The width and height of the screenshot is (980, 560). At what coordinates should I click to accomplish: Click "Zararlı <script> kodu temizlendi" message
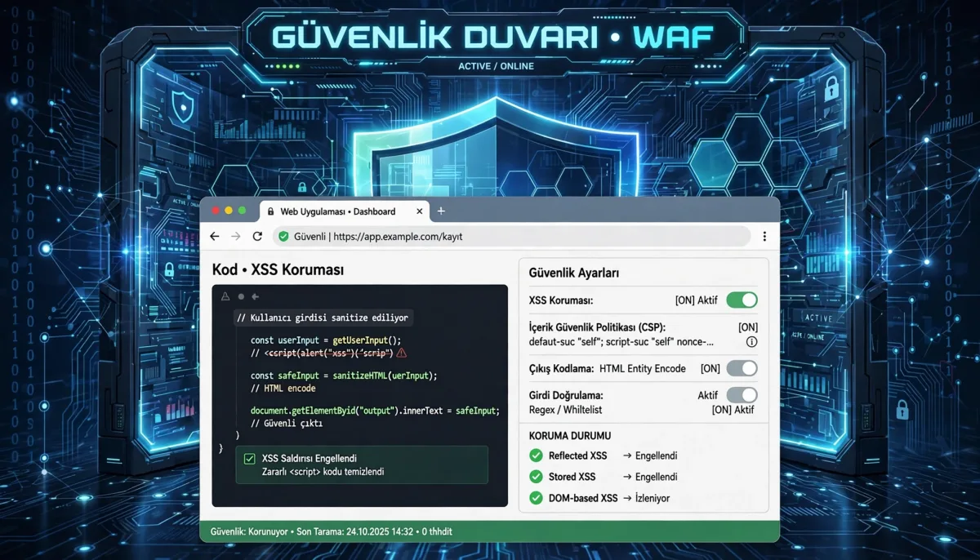click(x=323, y=472)
